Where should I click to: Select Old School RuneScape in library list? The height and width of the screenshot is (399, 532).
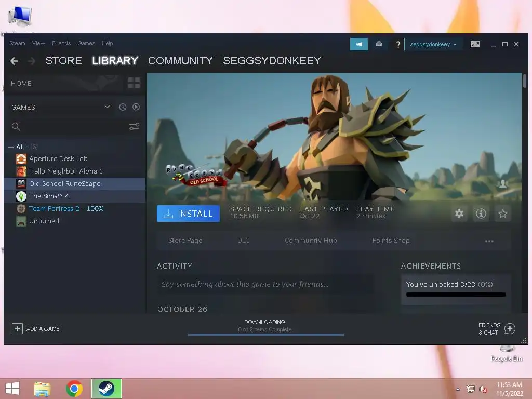75,183
